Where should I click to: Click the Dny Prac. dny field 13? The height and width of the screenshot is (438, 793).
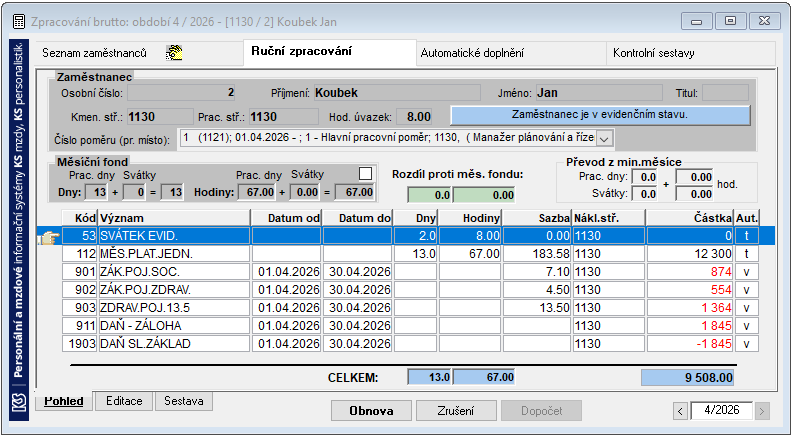coord(96,192)
